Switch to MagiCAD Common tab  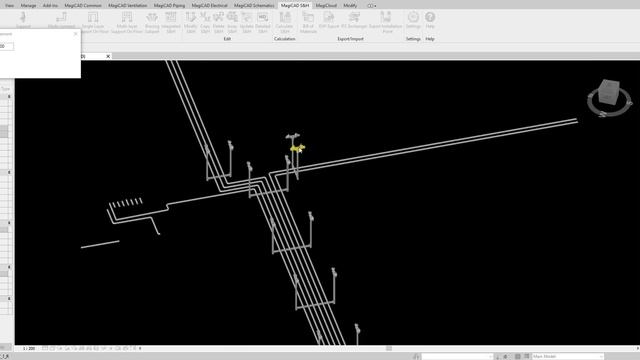[x=83, y=5]
